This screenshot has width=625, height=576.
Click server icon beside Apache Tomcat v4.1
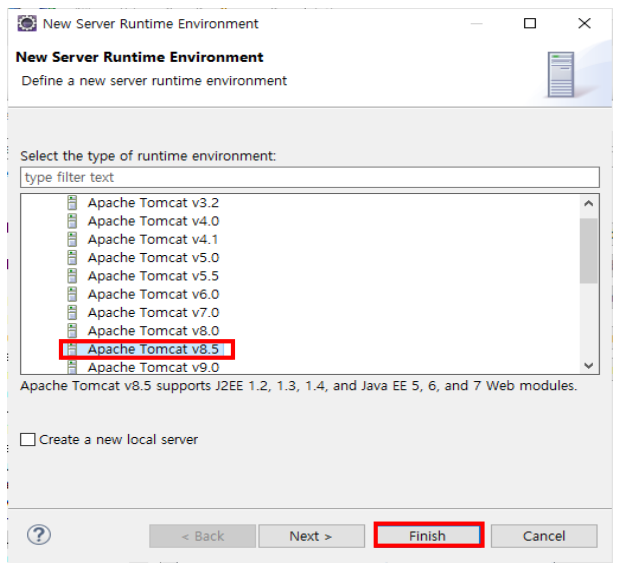click(x=72, y=239)
